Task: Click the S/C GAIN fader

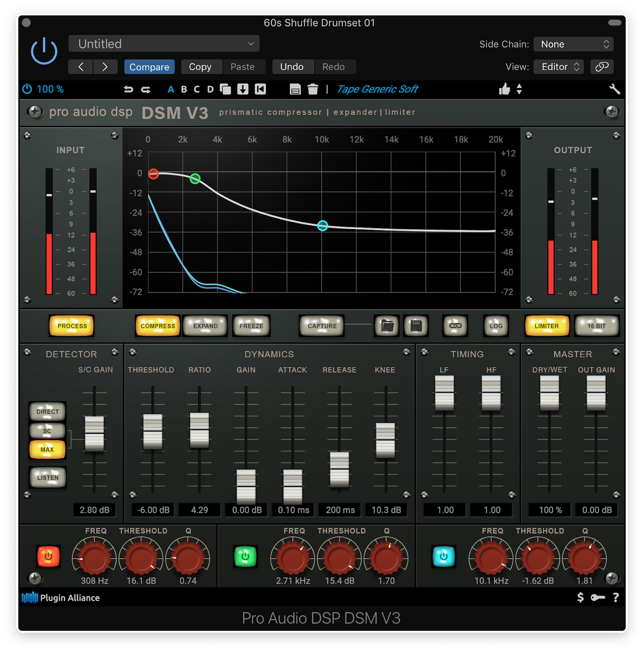Action: pos(94,434)
